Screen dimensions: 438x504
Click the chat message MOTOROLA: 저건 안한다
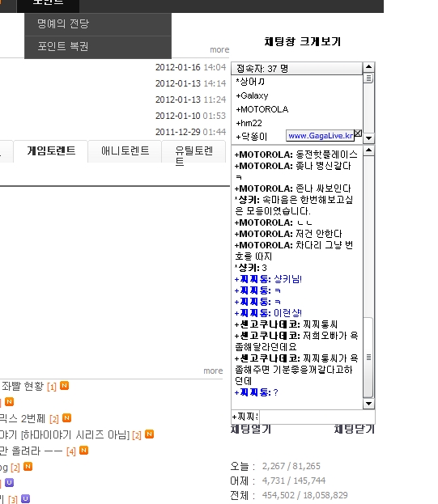[x=288, y=234]
